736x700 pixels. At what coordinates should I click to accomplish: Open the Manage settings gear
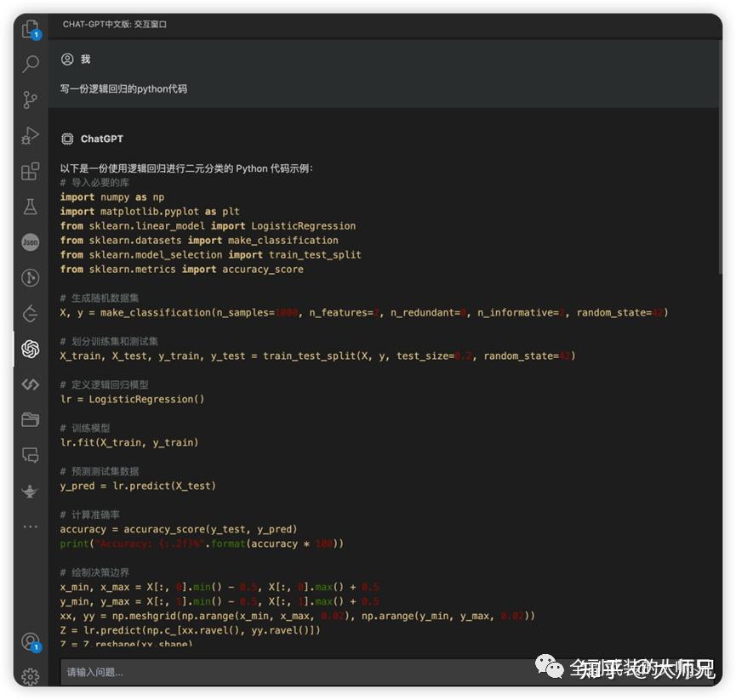coord(31,676)
